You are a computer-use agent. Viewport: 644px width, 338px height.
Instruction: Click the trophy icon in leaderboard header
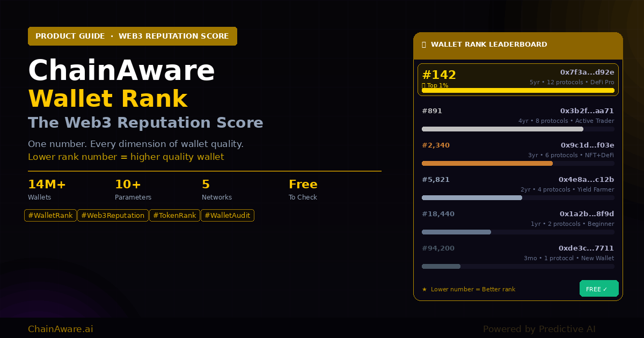click(424, 45)
